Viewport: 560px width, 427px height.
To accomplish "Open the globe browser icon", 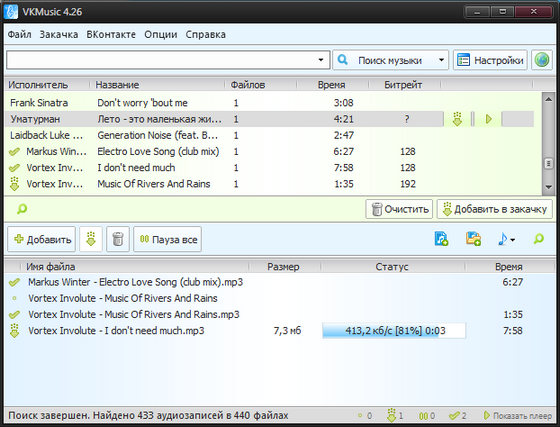I will (x=541, y=60).
